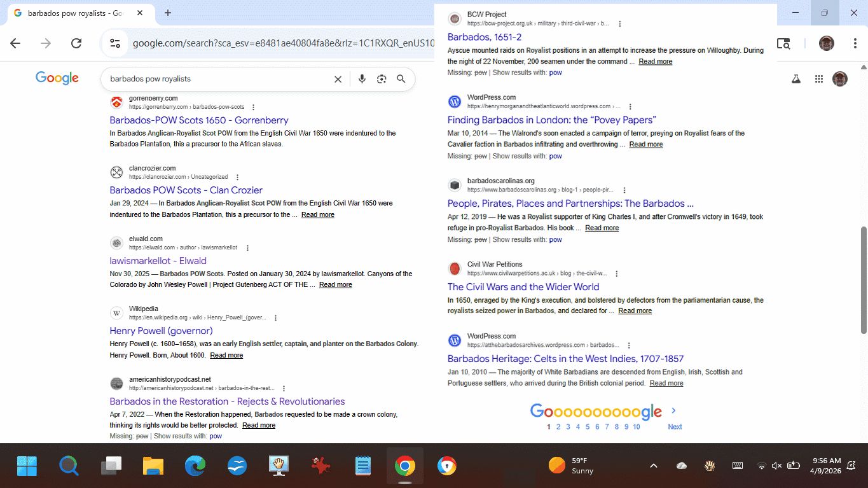Image resolution: width=868 pixels, height=488 pixels.
Task: Open site information in the address bar
Action: [115, 43]
